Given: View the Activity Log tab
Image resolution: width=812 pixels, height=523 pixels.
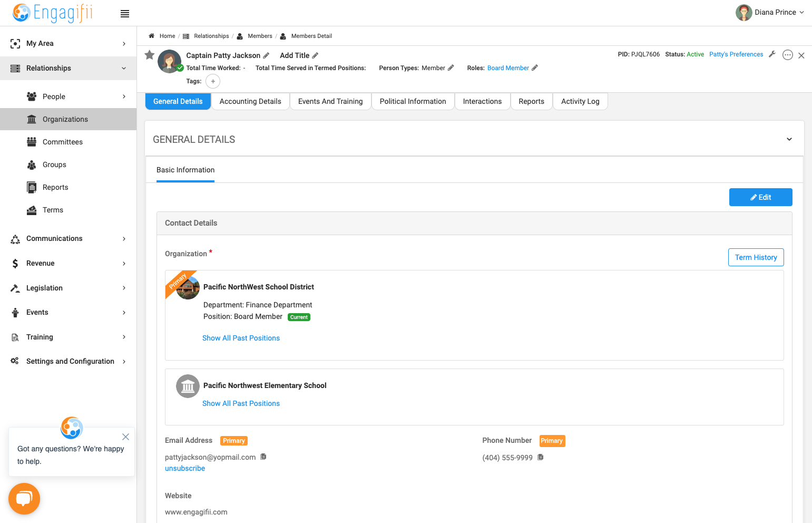Looking at the screenshot, I should pos(580,101).
